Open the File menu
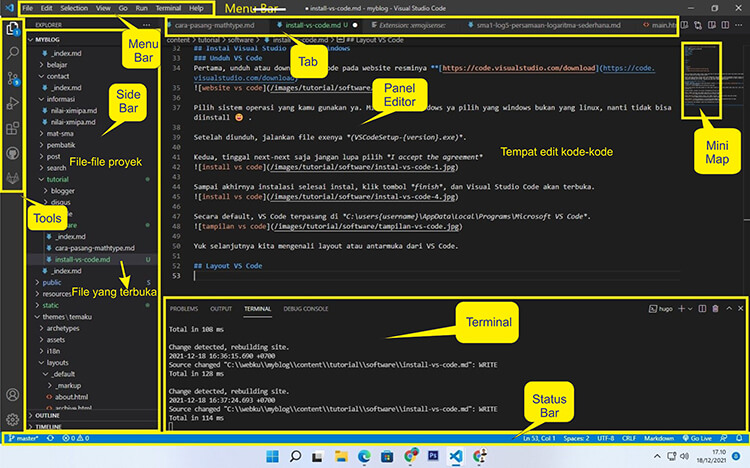The width and height of the screenshot is (750, 468). coord(28,8)
